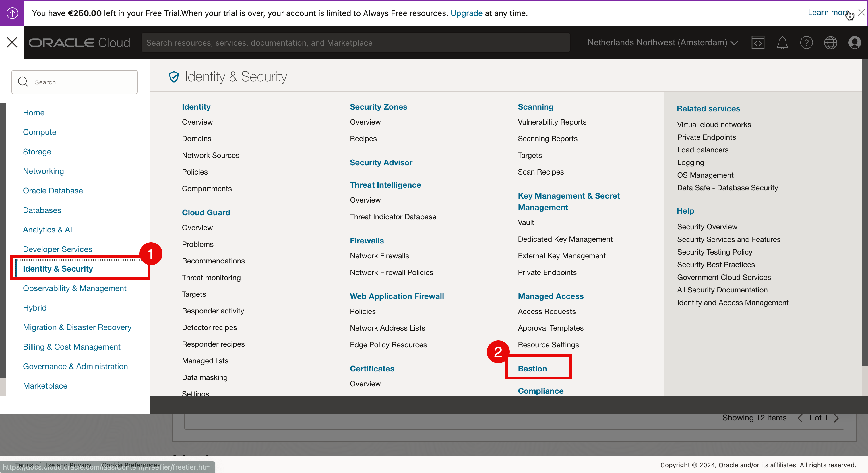Open the Cloud Shell developer tools icon
This screenshot has width=868, height=473.
[x=757, y=43]
